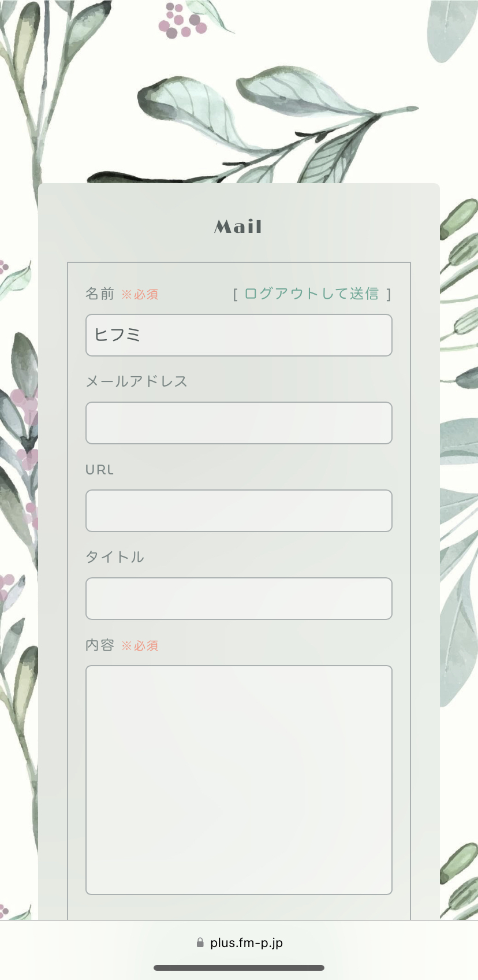Click the Mail heading title
478x980 pixels.
pos(238,227)
